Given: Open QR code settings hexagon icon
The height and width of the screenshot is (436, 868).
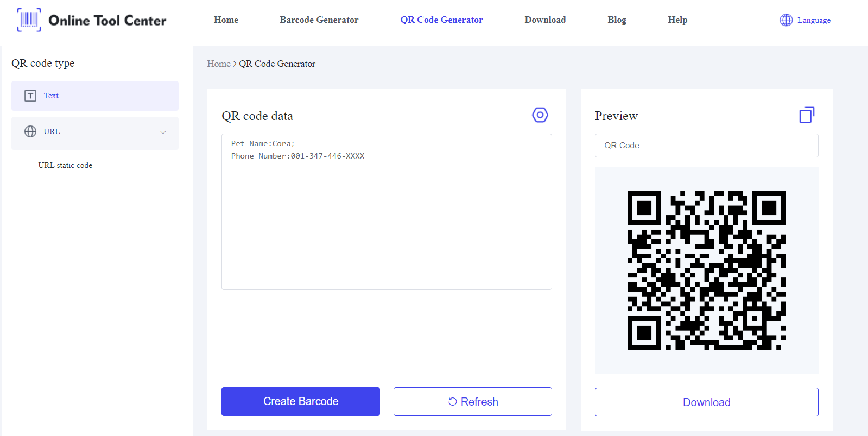Looking at the screenshot, I should coord(540,115).
